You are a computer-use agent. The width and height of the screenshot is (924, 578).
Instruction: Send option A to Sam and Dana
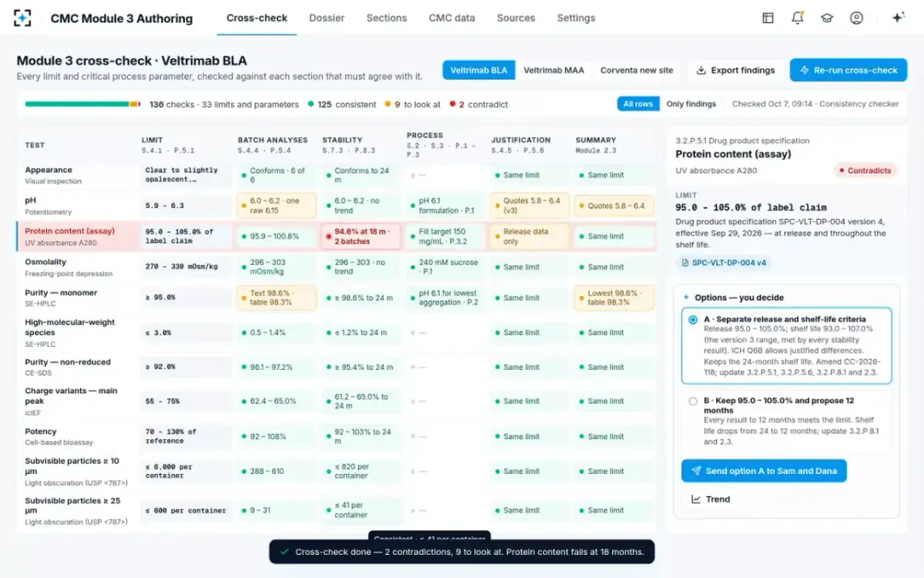click(764, 471)
